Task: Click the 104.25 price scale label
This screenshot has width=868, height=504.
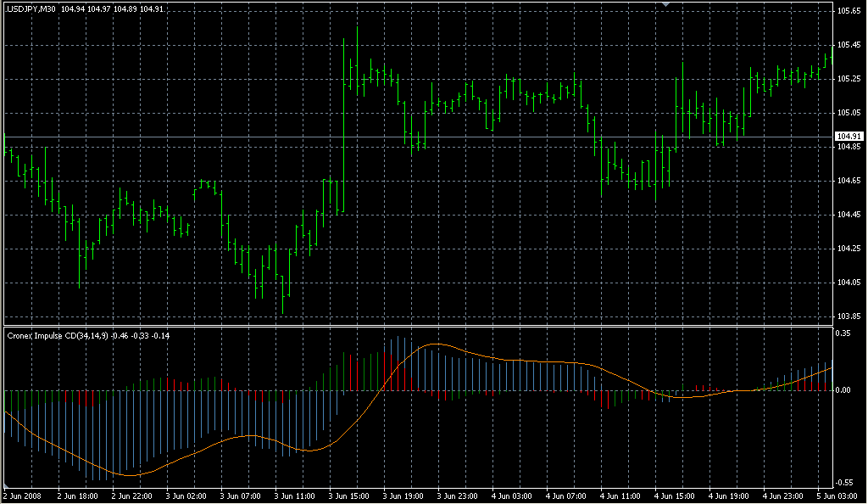Action: coord(849,249)
